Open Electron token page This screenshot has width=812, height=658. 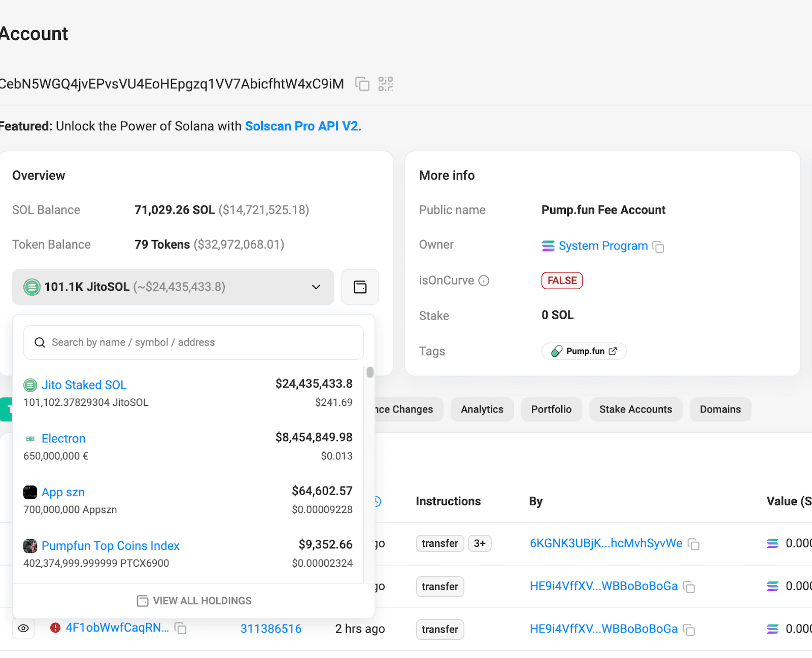pos(63,438)
